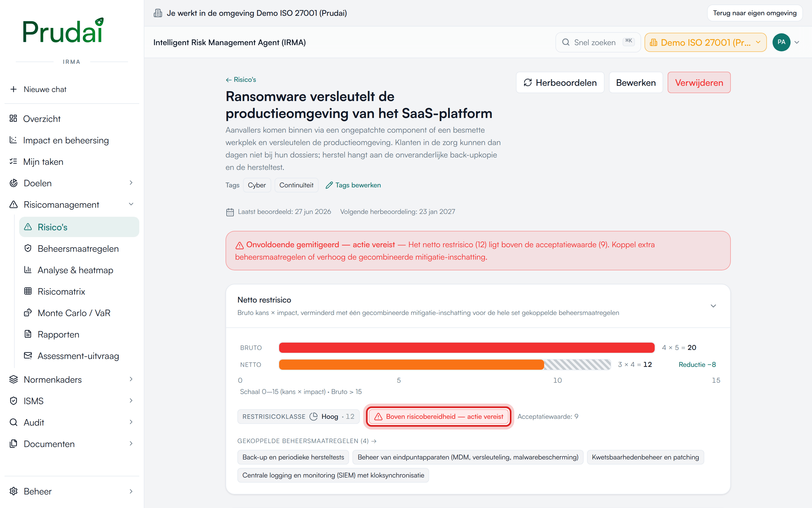Click the orange NETTO risk bar
The height and width of the screenshot is (508, 812).
click(411, 365)
